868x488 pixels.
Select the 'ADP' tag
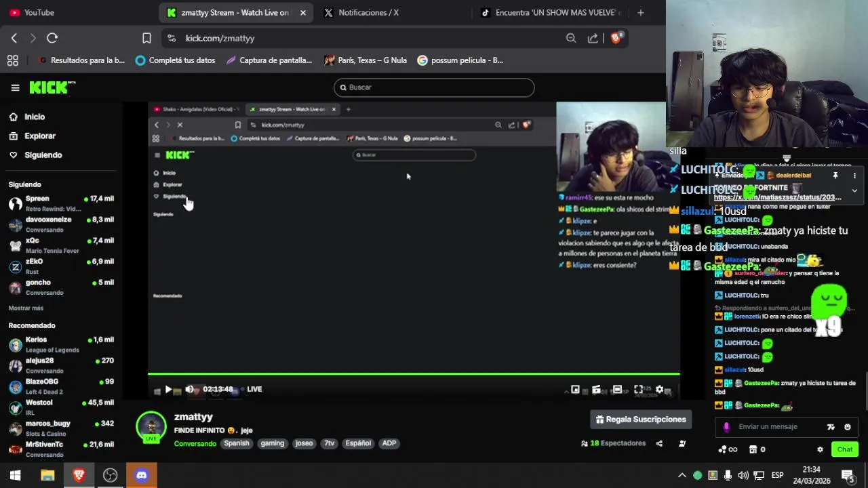pyautogui.click(x=389, y=443)
